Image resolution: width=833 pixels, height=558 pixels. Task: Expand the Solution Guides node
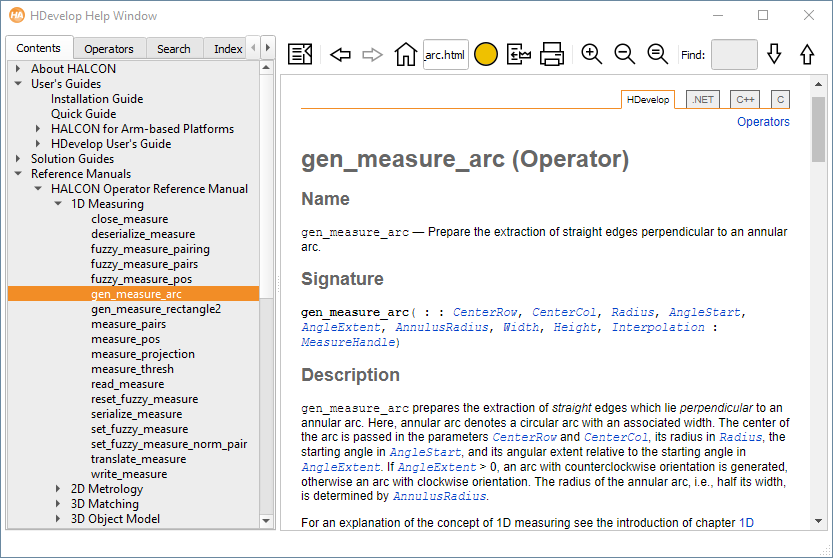(18, 159)
